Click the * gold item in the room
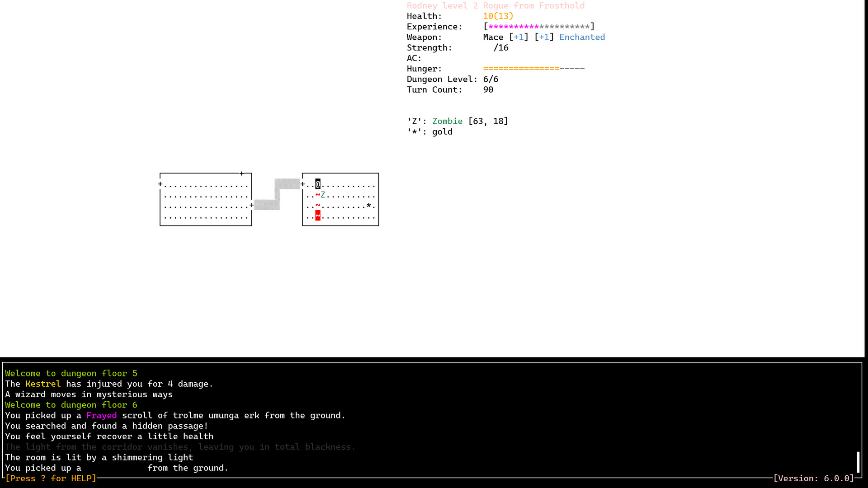Image resolution: width=868 pixels, height=488 pixels. point(369,206)
